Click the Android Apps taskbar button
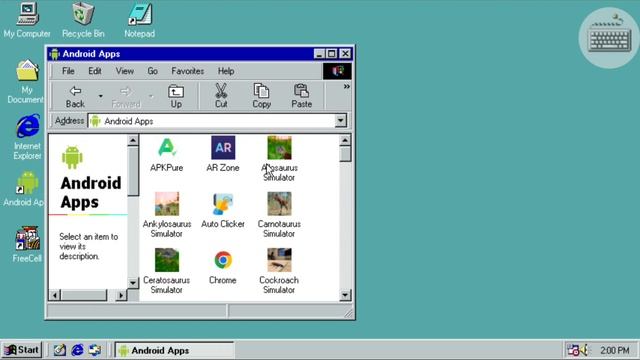Image resolution: width=640 pixels, height=360 pixels. [175, 350]
